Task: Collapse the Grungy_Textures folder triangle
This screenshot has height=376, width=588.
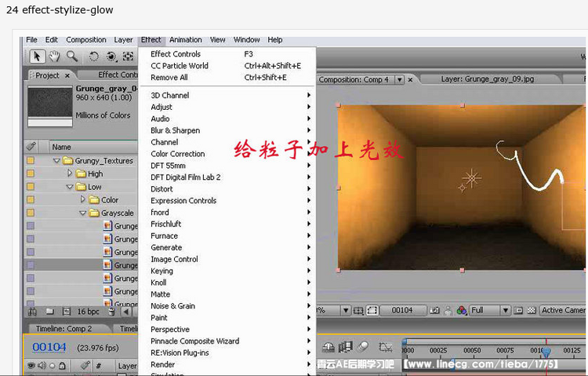Action: [56, 161]
